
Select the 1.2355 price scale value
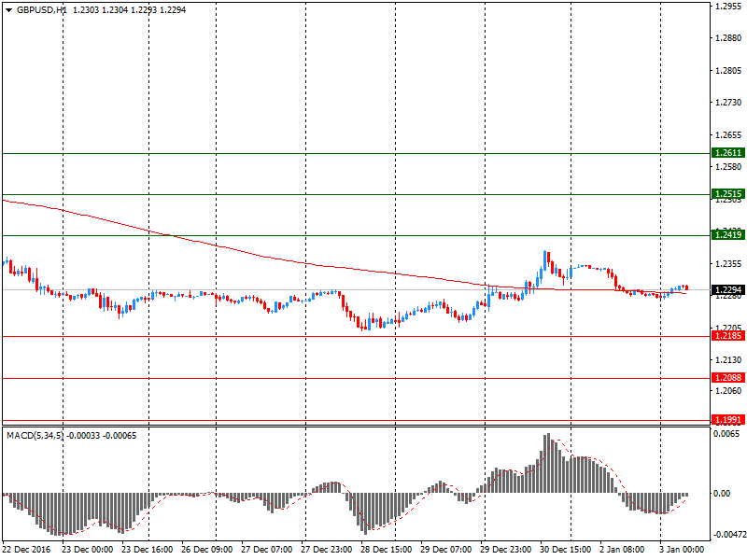(728, 264)
